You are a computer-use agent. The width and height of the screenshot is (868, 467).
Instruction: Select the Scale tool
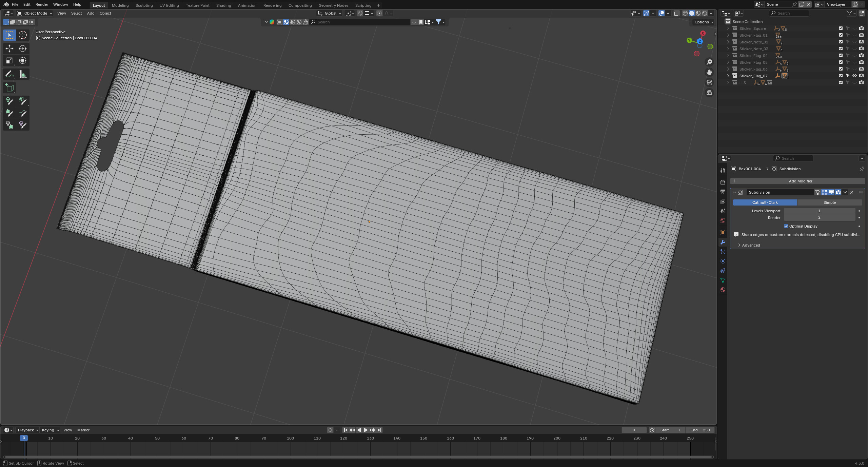9,61
